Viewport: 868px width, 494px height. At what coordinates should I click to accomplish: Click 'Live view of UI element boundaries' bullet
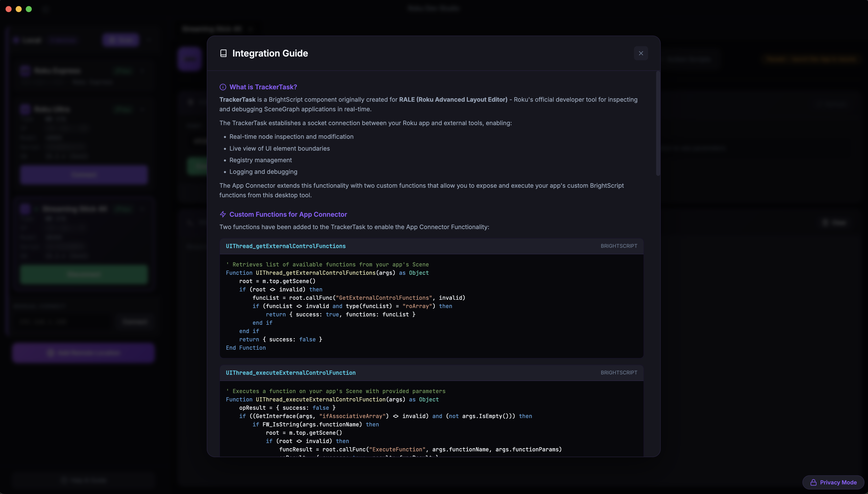(279, 148)
